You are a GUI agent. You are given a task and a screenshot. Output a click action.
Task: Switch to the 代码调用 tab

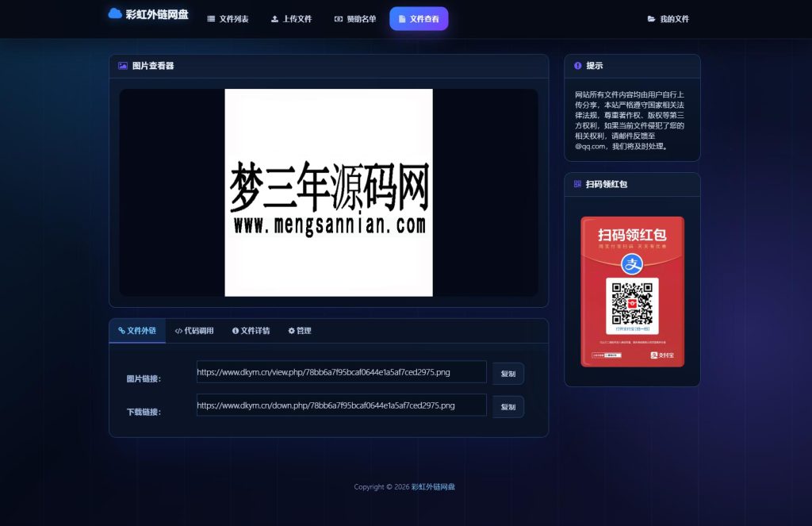tap(194, 331)
